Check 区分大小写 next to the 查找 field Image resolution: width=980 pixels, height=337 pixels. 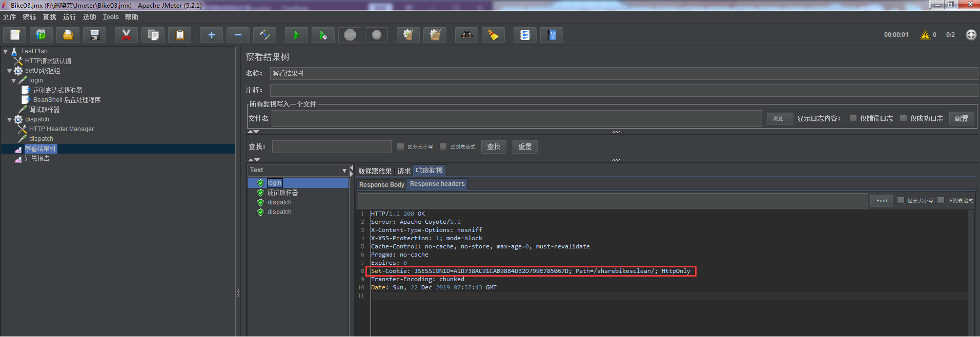tap(401, 146)
